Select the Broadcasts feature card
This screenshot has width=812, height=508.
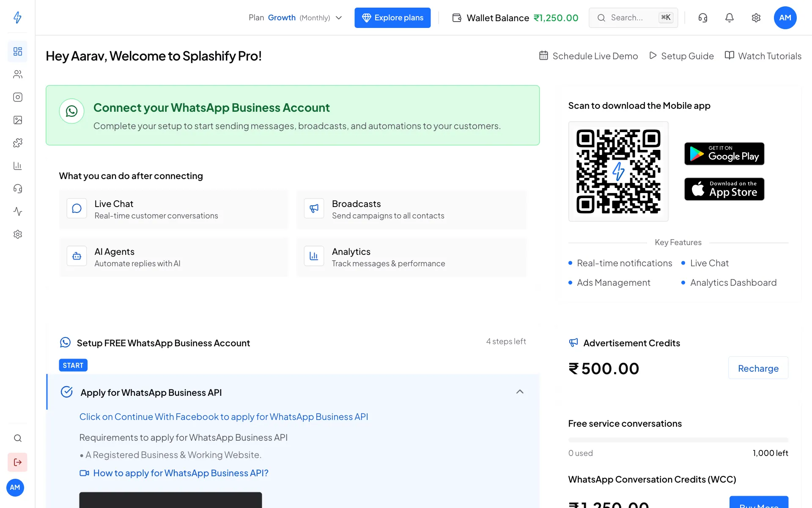click(x=411, y=210)
